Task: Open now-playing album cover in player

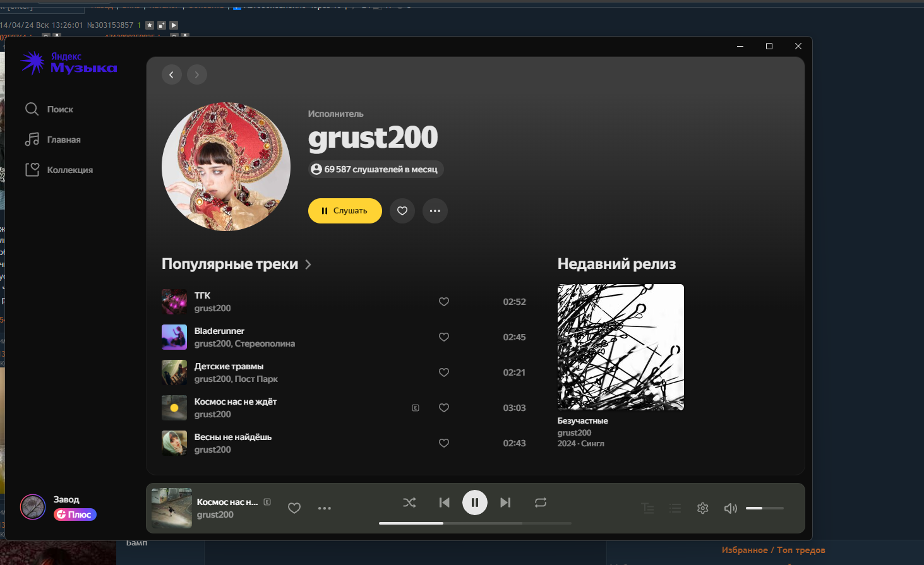Action: point(172,508)
